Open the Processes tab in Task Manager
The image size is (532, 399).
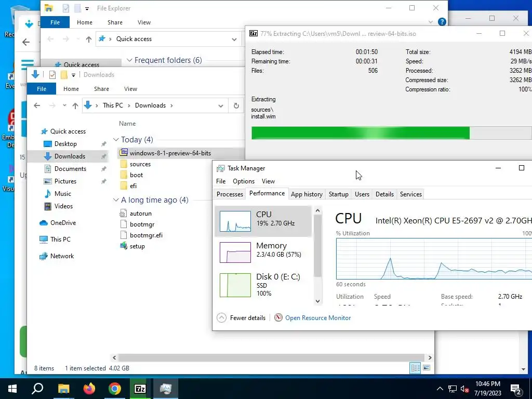230,194
